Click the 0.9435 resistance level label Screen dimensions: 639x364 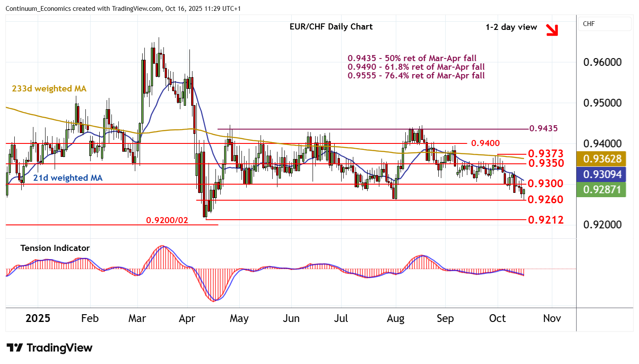pos(544,129)
